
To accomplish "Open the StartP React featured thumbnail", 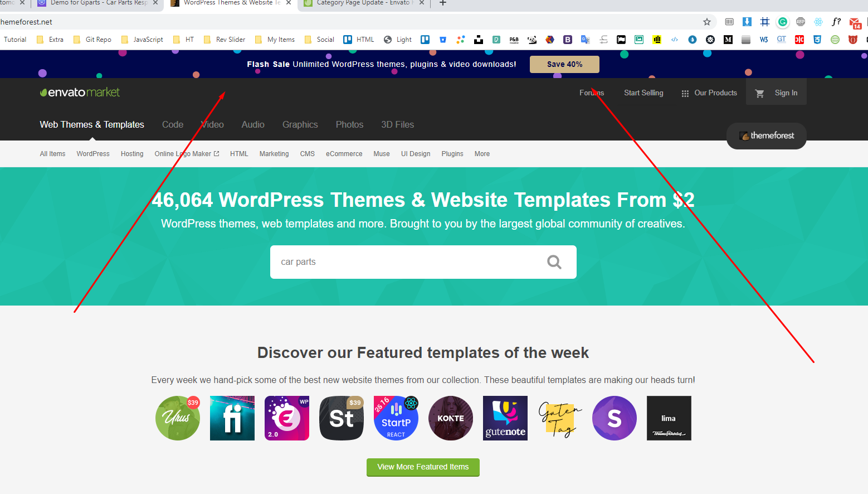I will point(396,418).
